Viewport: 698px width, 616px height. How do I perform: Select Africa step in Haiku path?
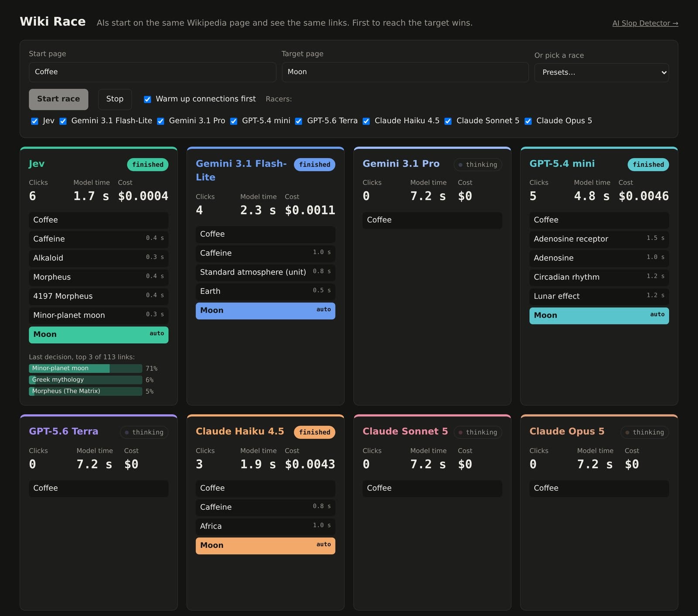point(265,527)
